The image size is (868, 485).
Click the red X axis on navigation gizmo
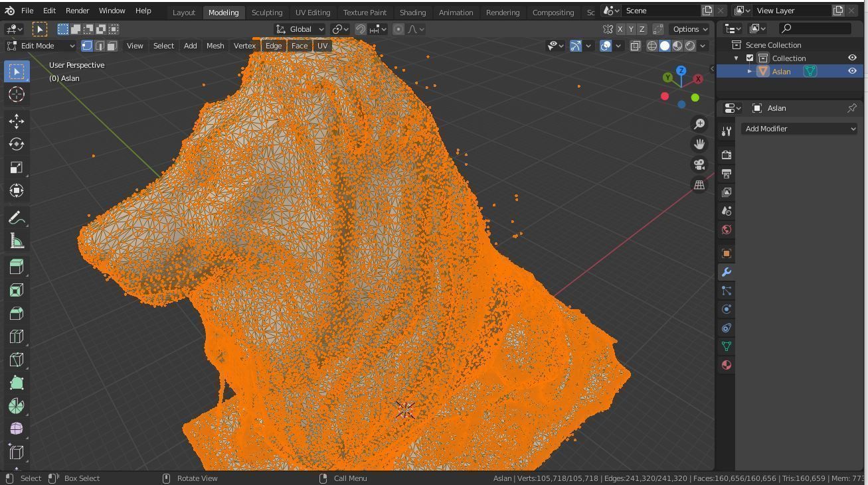[x=698, y=79]
